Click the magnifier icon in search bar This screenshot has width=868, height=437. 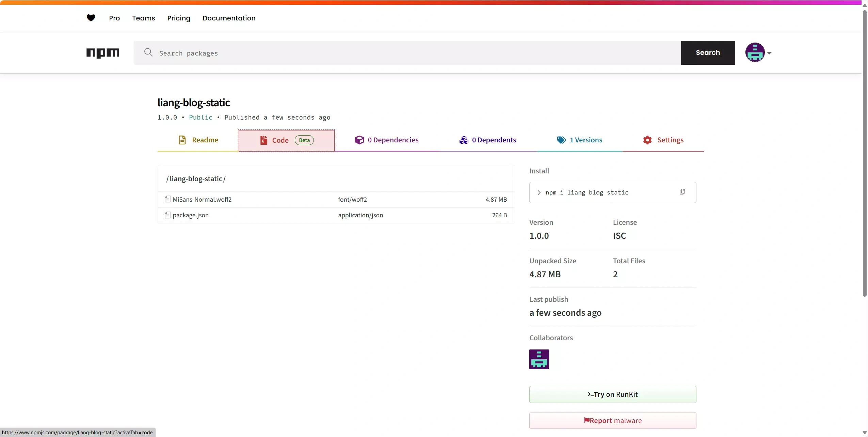coord(148,52)
